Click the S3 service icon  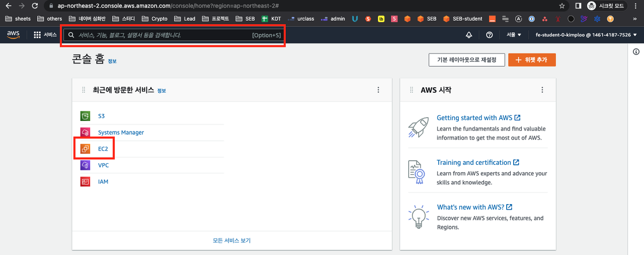coord(85,116)
